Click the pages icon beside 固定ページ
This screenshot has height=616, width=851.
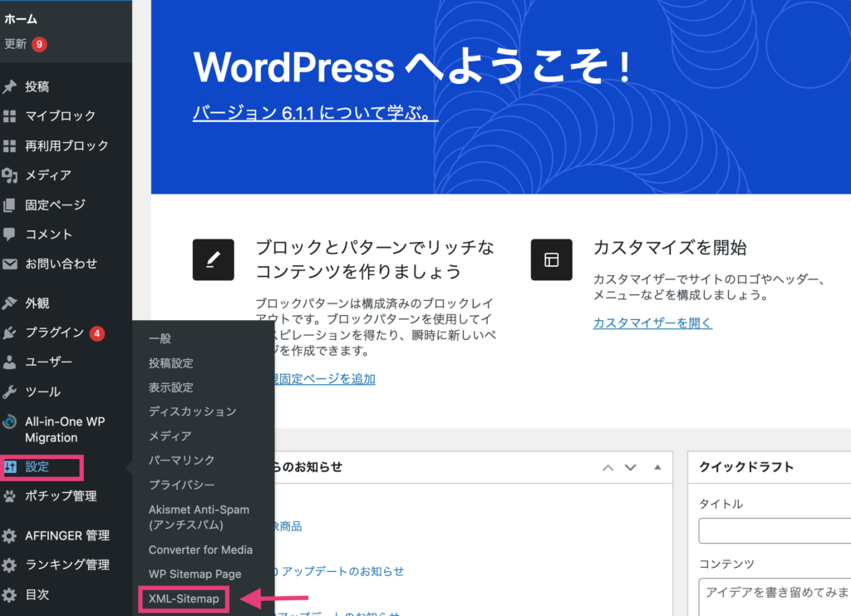tap(9, 205)
